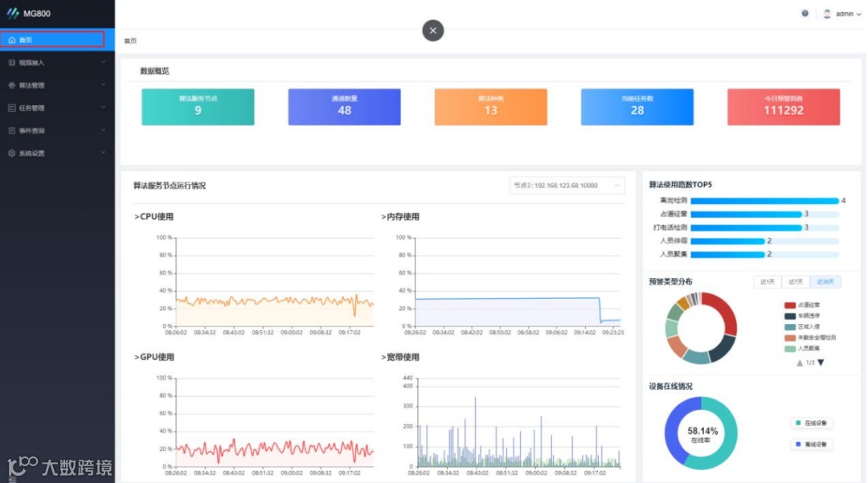Toggle the 占道经营 red legend entry
The width and height of the screenshot is (868, 483).
click(802, 305)
